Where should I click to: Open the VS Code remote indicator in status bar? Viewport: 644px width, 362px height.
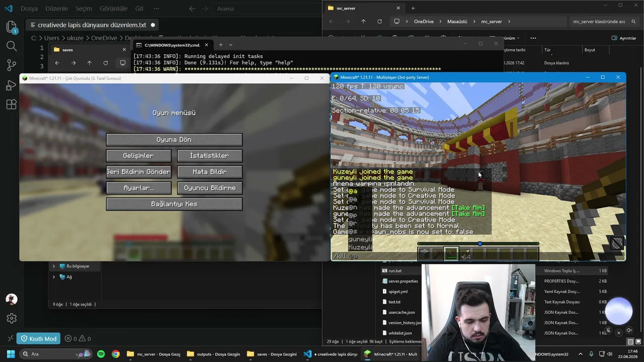[x=10, y=338]
